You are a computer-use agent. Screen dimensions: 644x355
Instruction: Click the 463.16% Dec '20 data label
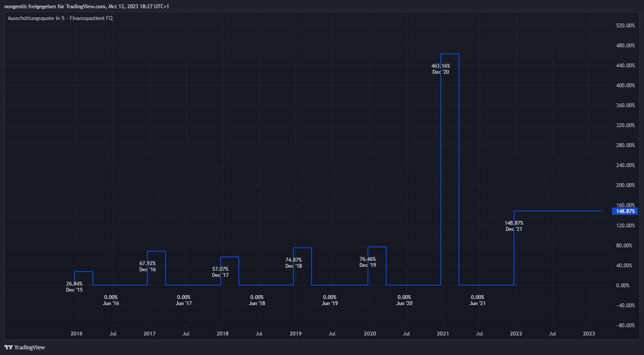coord(440,69)
